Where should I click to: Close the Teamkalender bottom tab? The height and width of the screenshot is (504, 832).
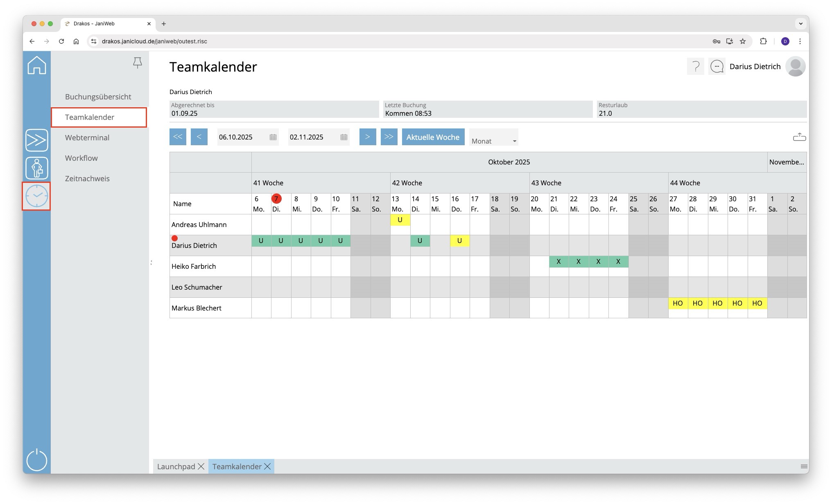(267, 466)
